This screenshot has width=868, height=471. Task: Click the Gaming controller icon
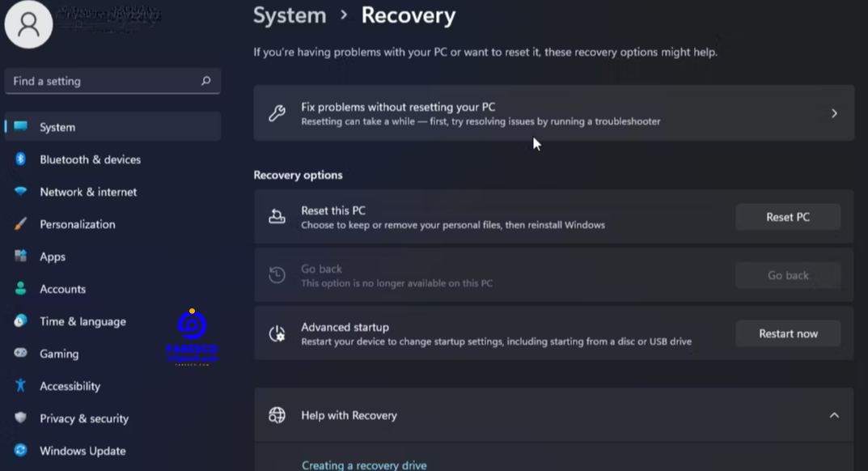20,353
